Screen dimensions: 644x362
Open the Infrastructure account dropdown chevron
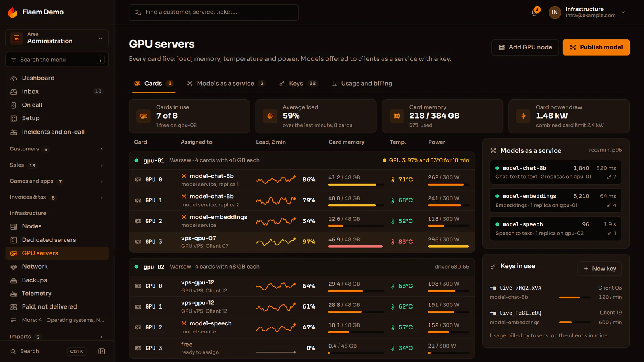click(623, 12)
